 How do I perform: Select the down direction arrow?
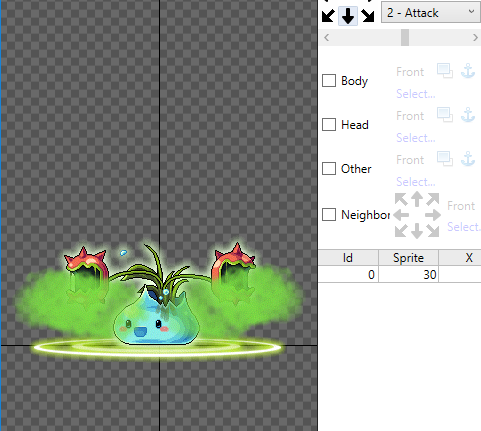[348, 16]
